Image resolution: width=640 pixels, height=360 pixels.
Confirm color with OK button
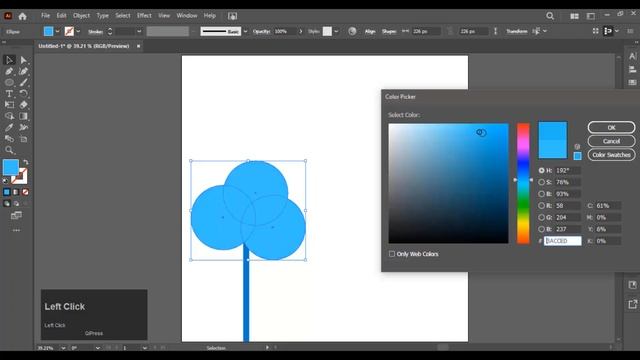(611, 127)
